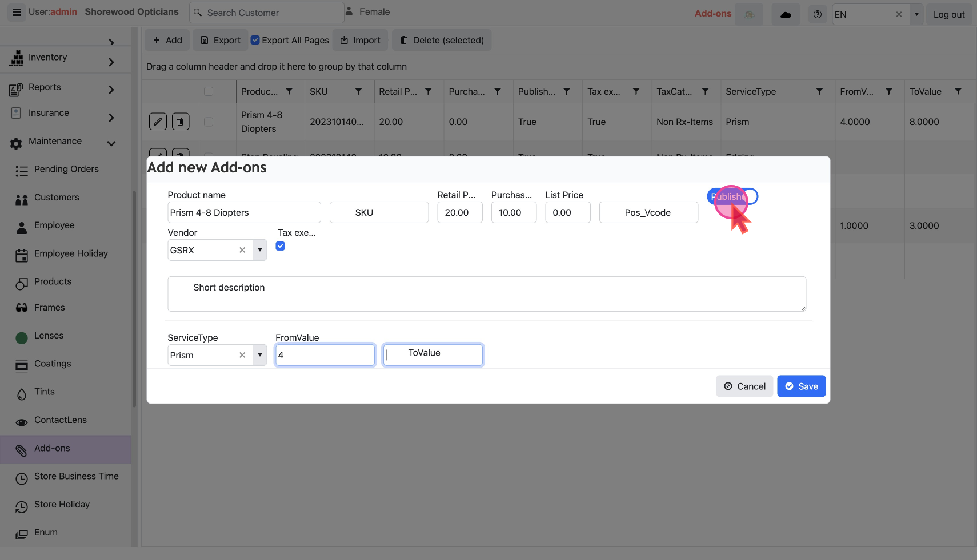
Task: Go to Store Business Time page
Action: pos(76,476)
